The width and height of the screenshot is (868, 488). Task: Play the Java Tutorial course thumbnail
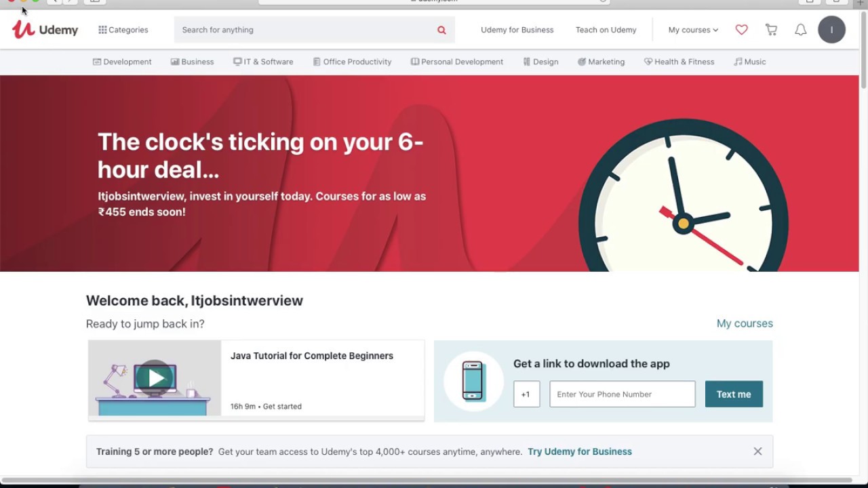(155, 378)
